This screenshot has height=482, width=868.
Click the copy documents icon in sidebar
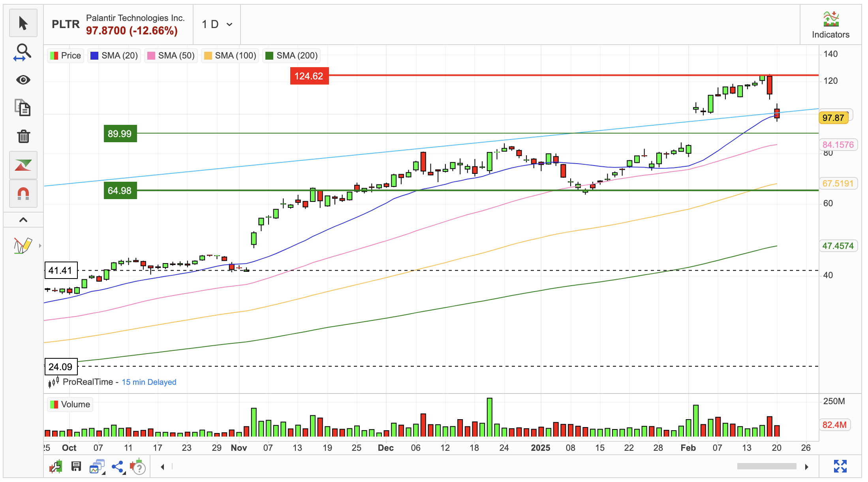click(23, 108)
